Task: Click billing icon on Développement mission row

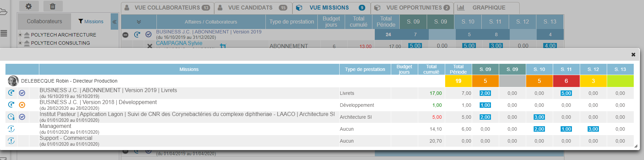Action: (11, 105)
